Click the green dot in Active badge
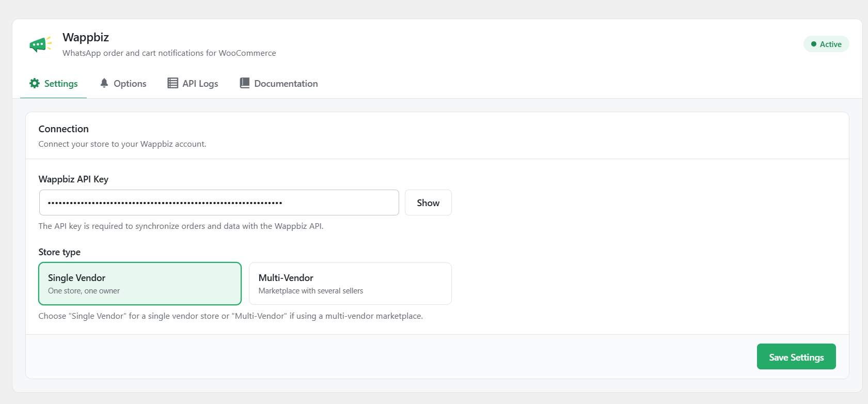Screen dimensions: 868x404 [x=814, y=44]
